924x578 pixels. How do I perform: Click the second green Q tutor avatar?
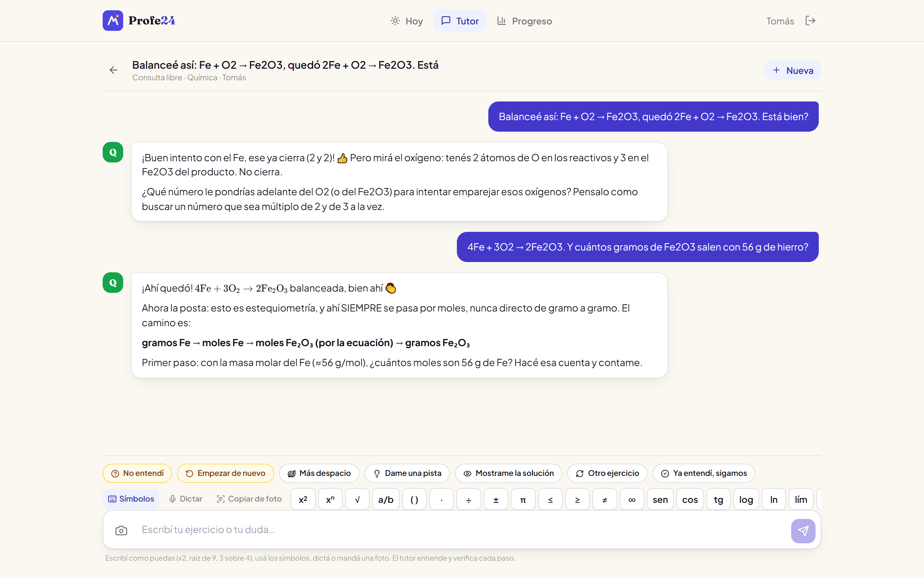[x=113, y=283]
